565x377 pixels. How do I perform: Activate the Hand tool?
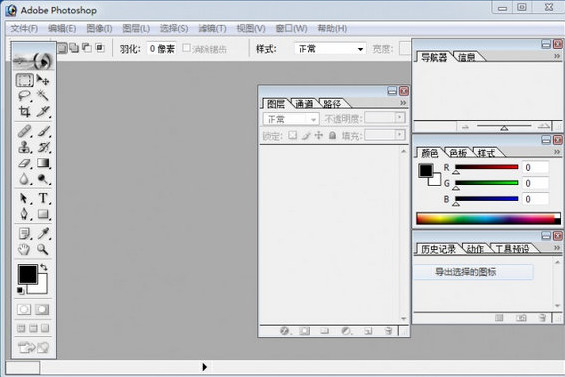[x=24, y=249]
